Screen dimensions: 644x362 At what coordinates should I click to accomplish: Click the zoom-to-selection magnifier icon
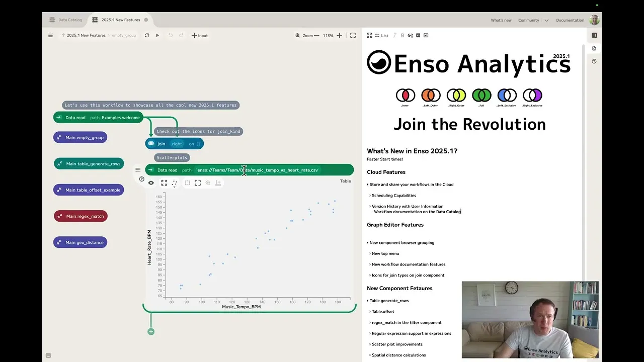pyautogui.click(x=208, y=183)
